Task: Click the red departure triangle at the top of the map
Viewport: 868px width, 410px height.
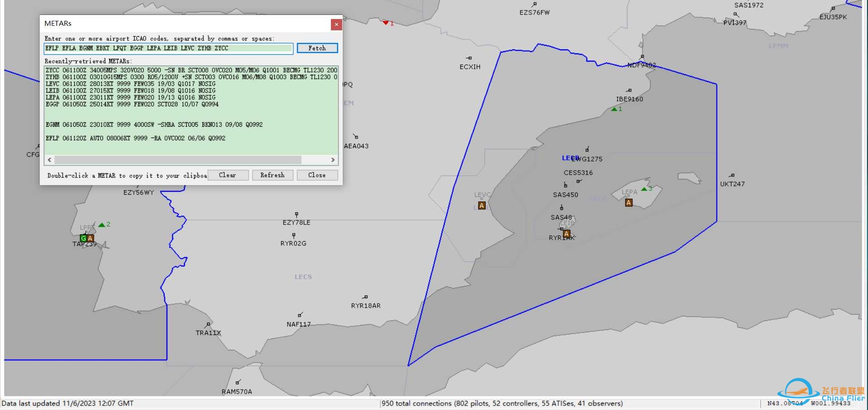Action: point(386,23)
